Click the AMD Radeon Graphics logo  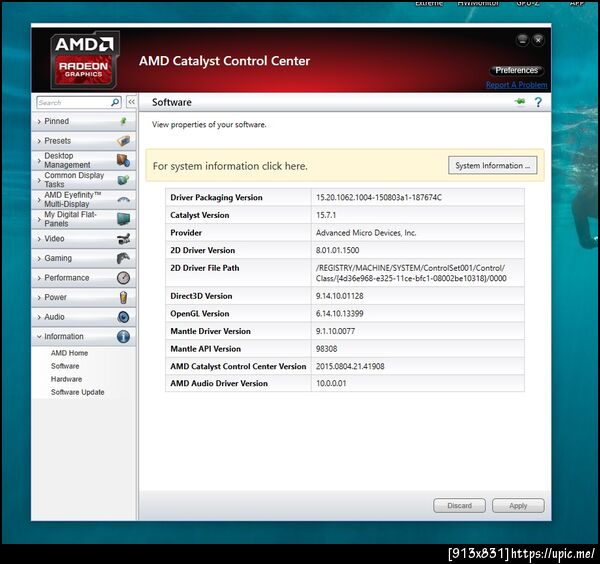click(x=84, y=60)
